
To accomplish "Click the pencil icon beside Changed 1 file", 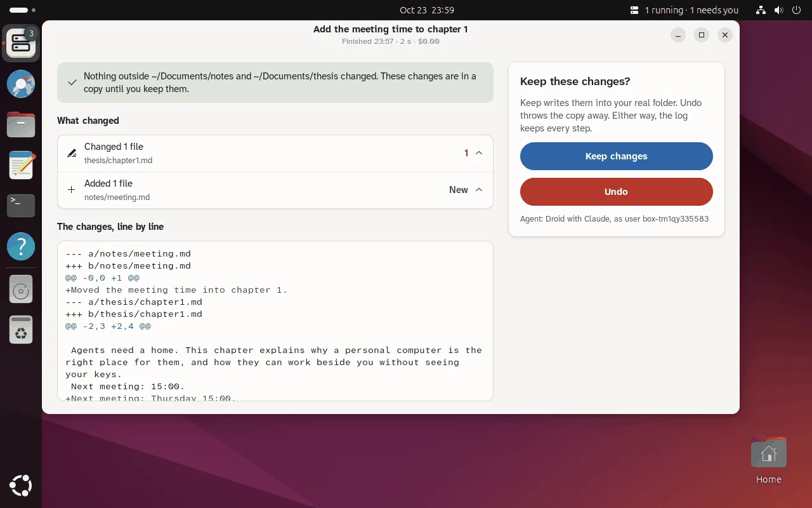I will coord(72,153).
